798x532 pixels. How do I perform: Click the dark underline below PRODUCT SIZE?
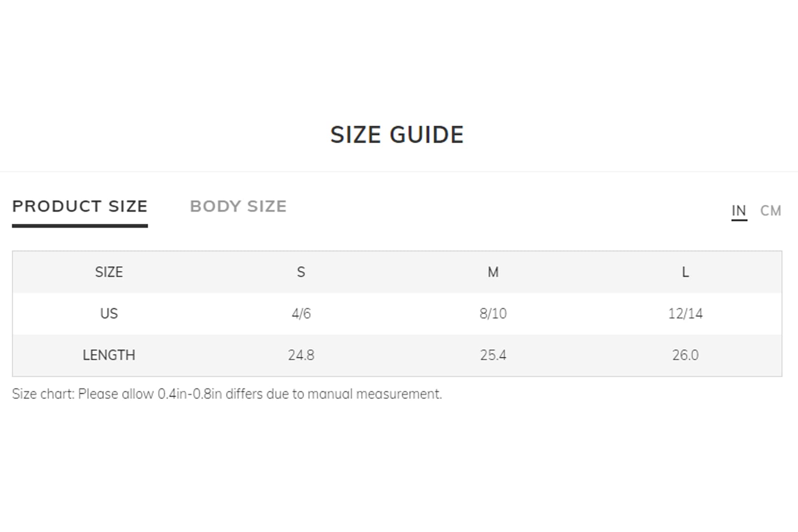click(80, 226)
